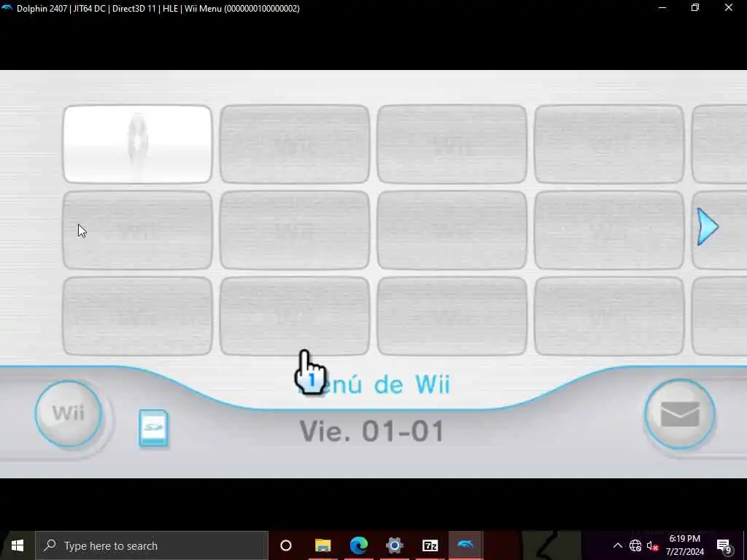Open the Wii Message Board envelope button
The image size is (747, 560).
click(x=680, y=414)
